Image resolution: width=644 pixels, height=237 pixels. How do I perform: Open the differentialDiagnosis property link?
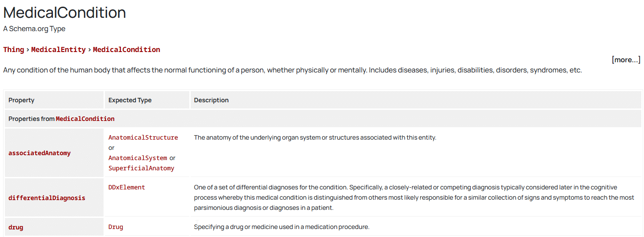tap(47, 198)
